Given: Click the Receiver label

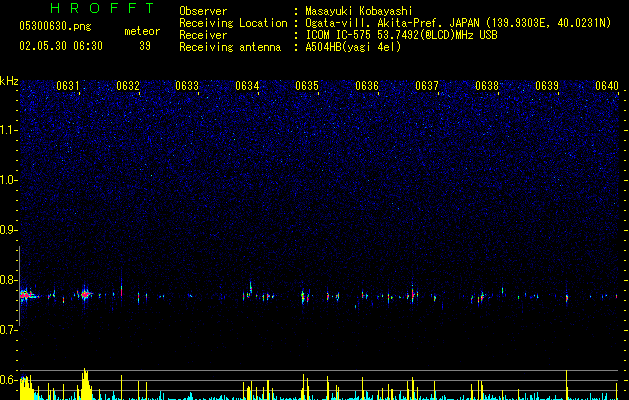Looking at the screenshot, I should point(203,35).
